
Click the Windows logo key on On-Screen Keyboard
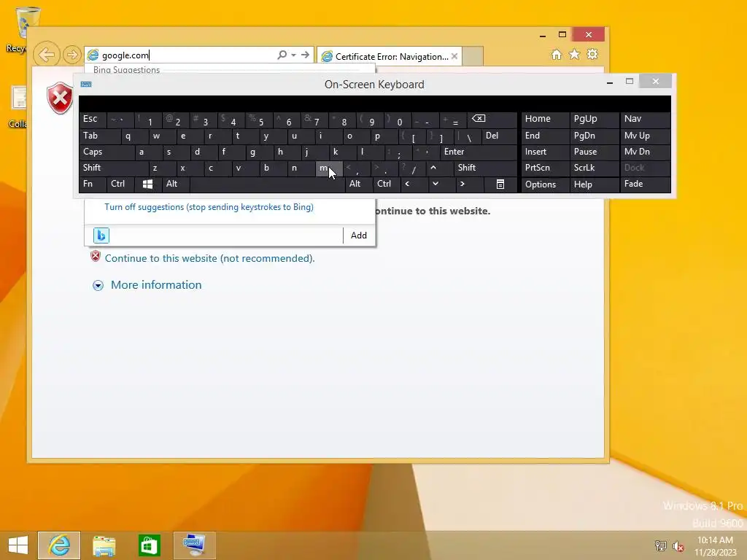pyautogui.click(x=147, y=184)
